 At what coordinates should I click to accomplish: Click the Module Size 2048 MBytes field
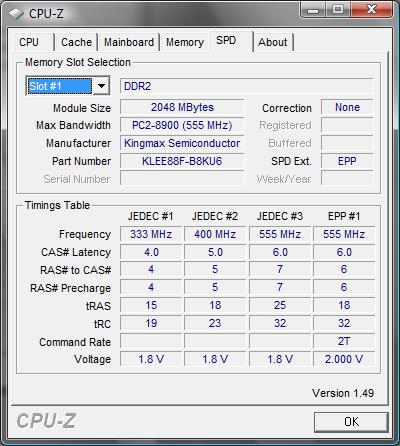182,107
